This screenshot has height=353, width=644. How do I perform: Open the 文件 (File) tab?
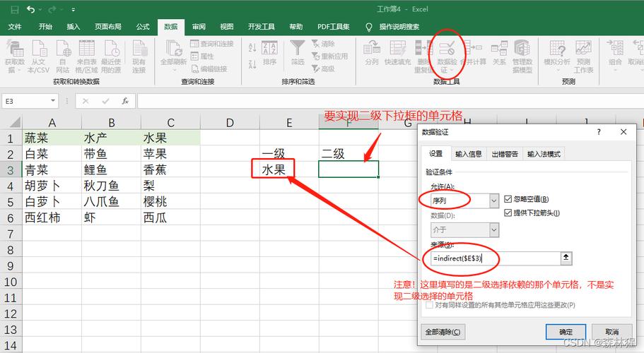[x=15, y=27]
